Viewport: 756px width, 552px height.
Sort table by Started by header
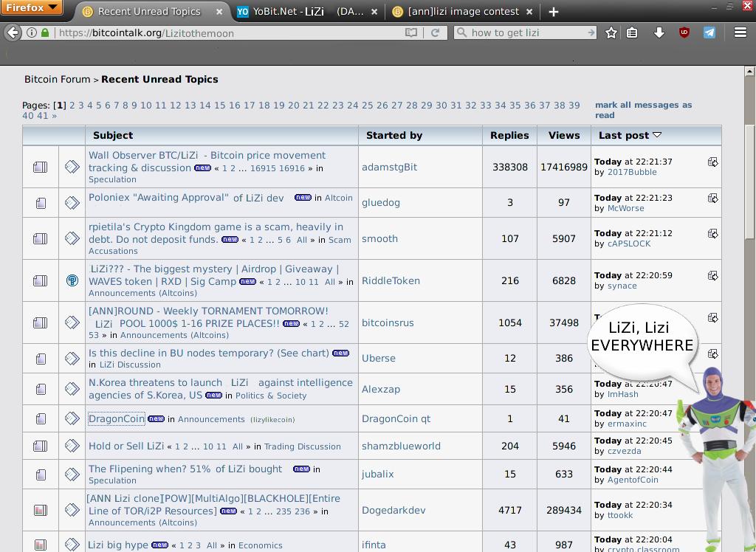394,136
